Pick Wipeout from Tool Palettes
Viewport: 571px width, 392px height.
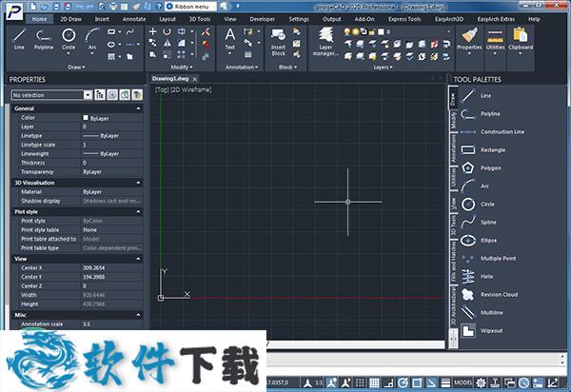pyautogui.click(x=482, y=331)
